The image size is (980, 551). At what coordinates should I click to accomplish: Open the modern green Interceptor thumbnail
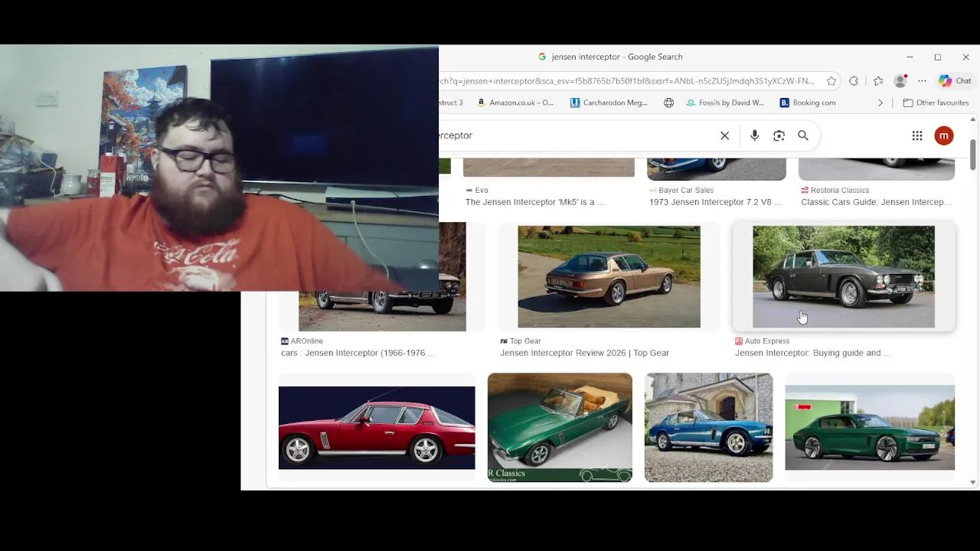coord(870,428)
